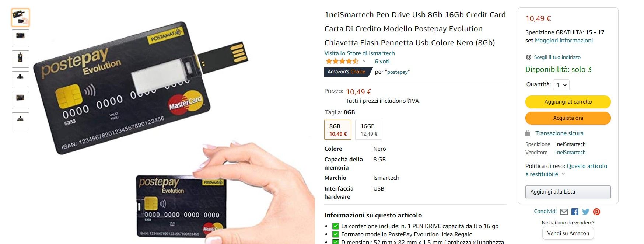Select the third product thumbnail
The width and height of the screenshot is (644, 244).
tap(20, 59)
